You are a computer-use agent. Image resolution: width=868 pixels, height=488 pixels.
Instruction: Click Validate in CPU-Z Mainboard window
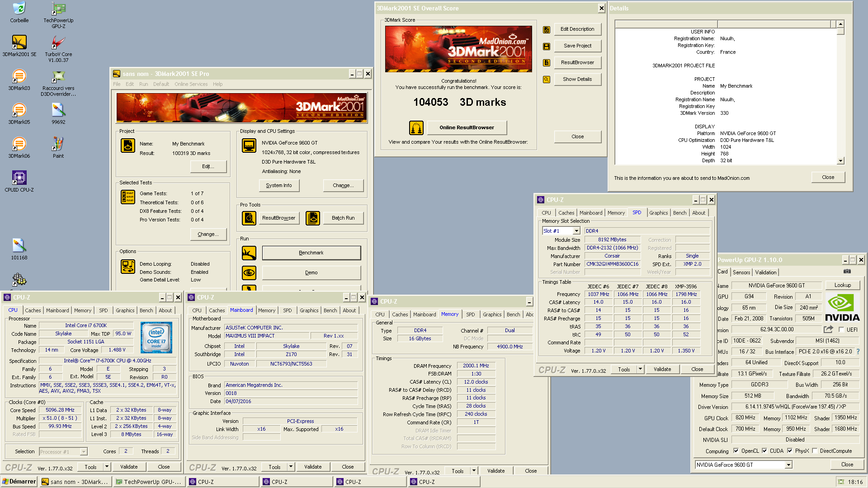coord(313,467)
